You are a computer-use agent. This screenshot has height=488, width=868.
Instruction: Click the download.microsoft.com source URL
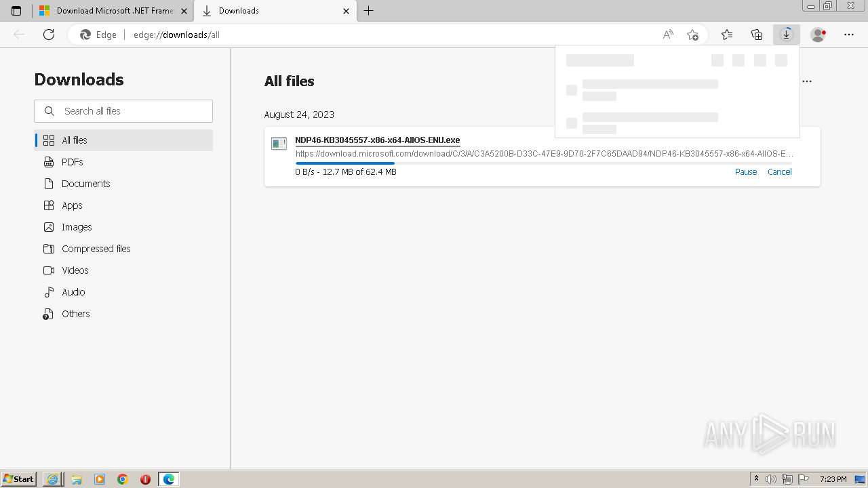click(545, 153)
